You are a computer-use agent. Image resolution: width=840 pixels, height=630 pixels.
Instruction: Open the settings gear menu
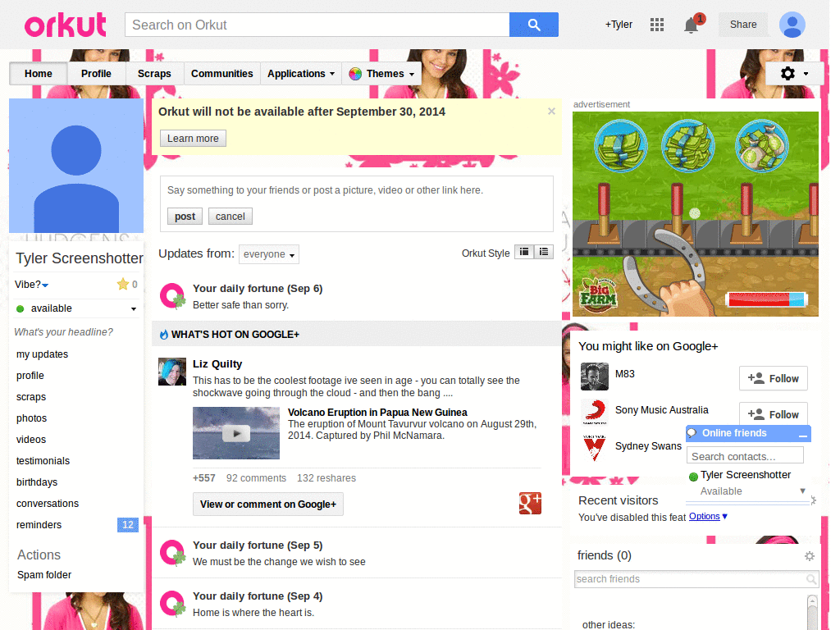794,73
